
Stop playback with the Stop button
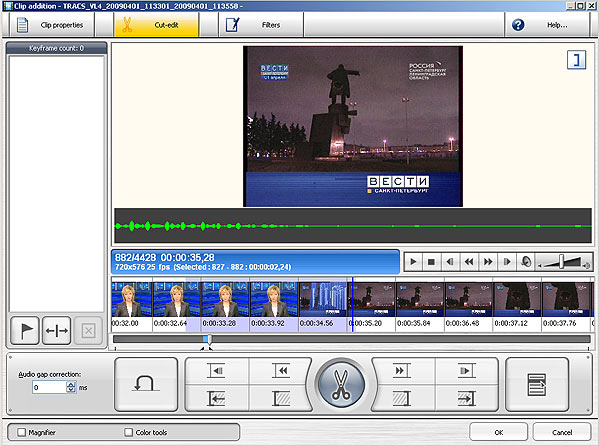(431, 262)
